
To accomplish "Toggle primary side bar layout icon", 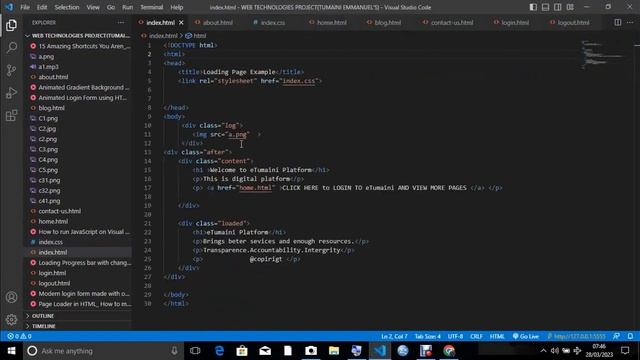I will coord(533,7).
